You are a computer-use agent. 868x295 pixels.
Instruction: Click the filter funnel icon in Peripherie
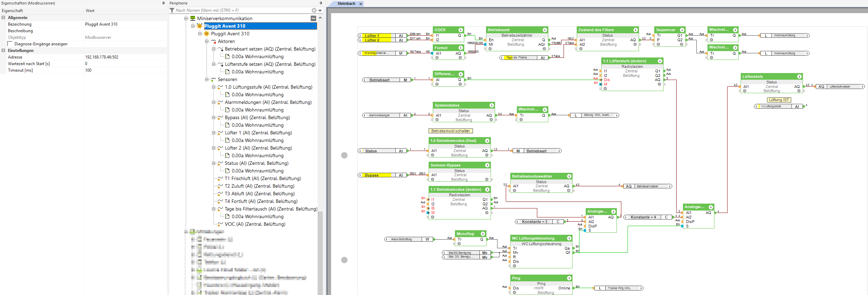172,10
